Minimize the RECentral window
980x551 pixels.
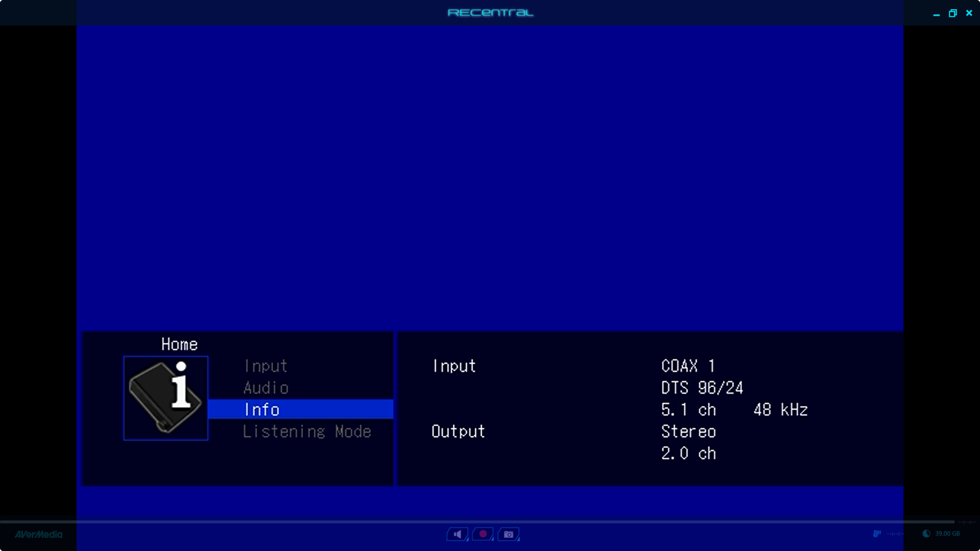click(936, 14)
